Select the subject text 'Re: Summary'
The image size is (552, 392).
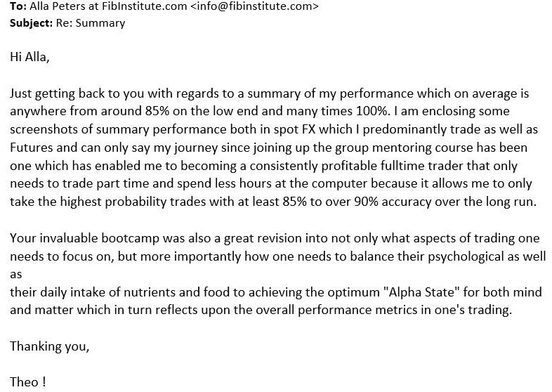point(91,23)
